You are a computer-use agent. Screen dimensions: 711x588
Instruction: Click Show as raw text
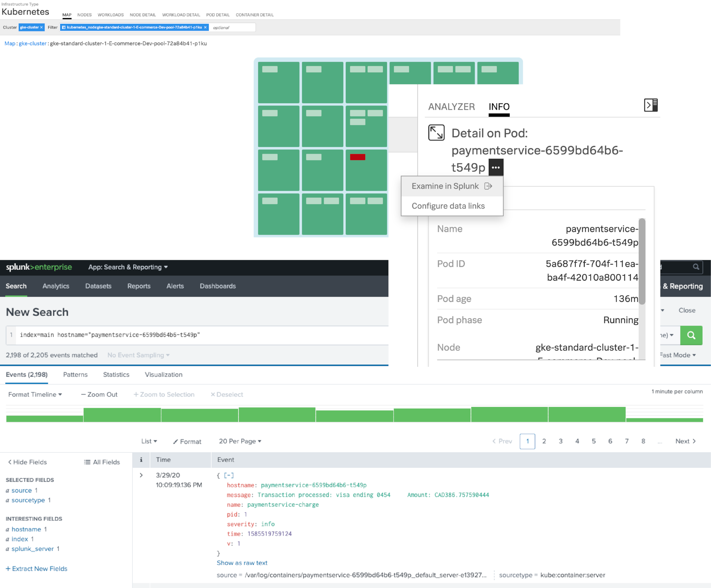tap(242, 563)
